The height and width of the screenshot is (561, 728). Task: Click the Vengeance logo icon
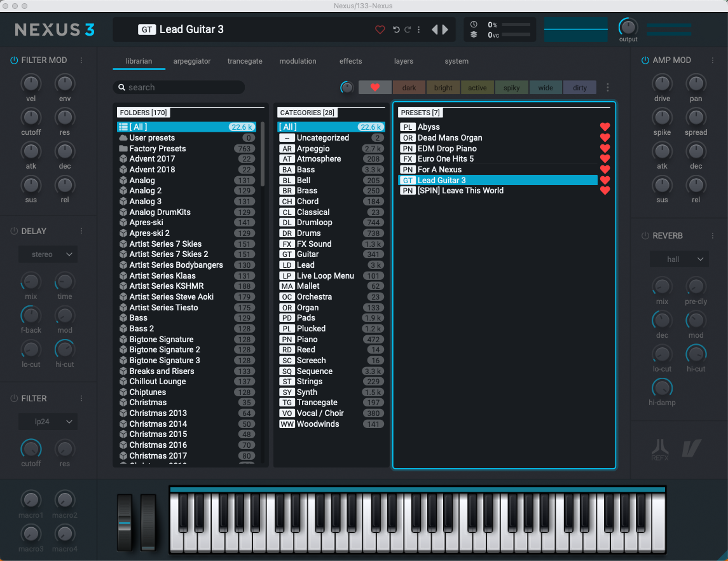(x=691, y=448)
